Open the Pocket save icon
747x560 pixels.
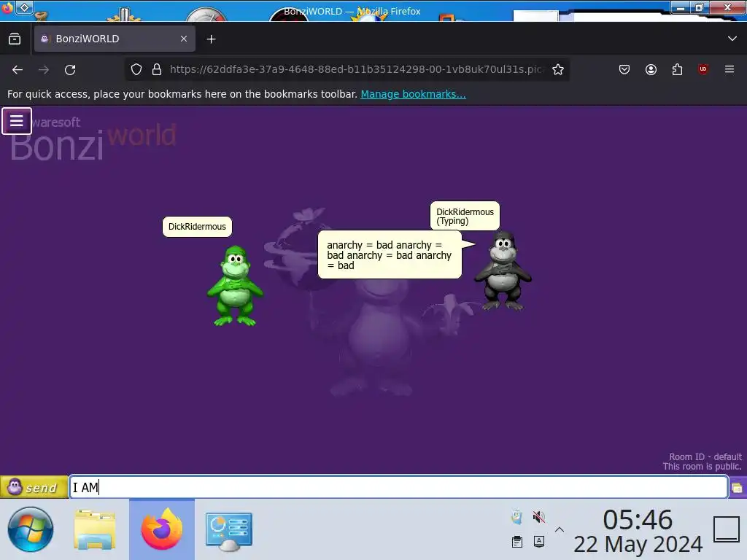click(624, 69)
